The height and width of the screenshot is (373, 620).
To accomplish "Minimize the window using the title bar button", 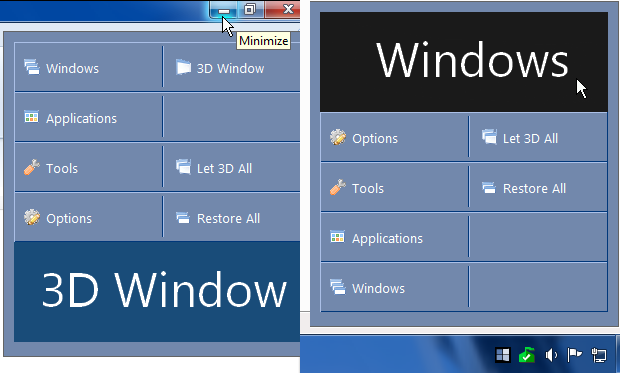I will [x=223, y=9].
